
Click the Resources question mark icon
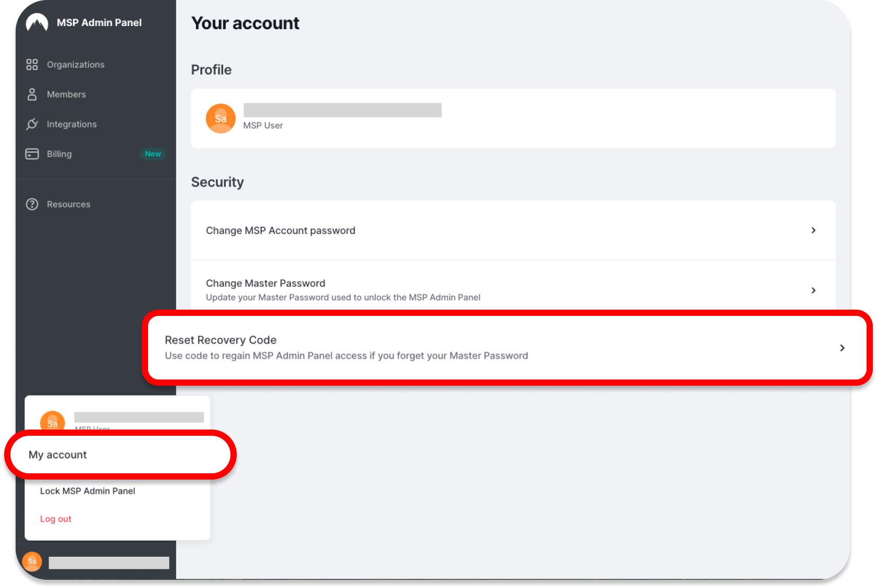point(32,204)
